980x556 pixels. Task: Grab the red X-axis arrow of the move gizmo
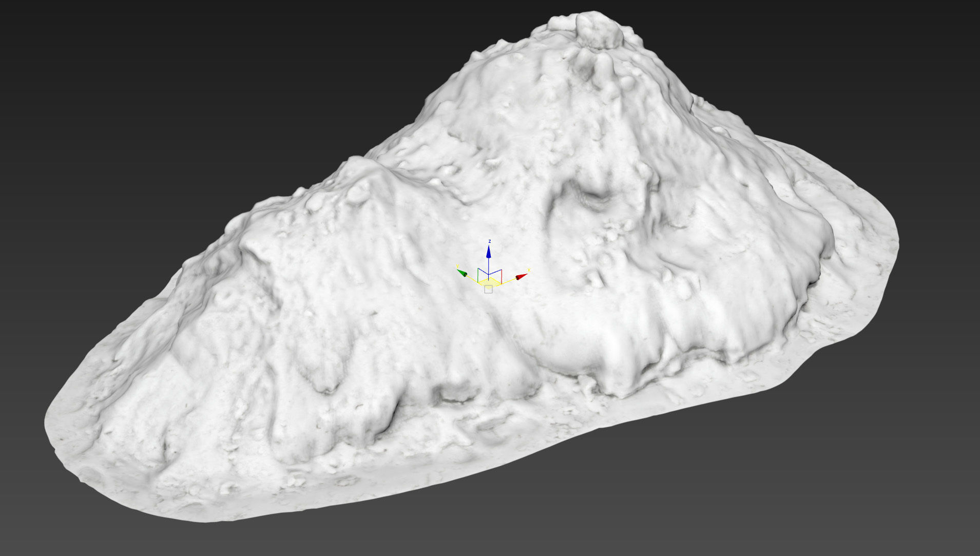point(522,277)
